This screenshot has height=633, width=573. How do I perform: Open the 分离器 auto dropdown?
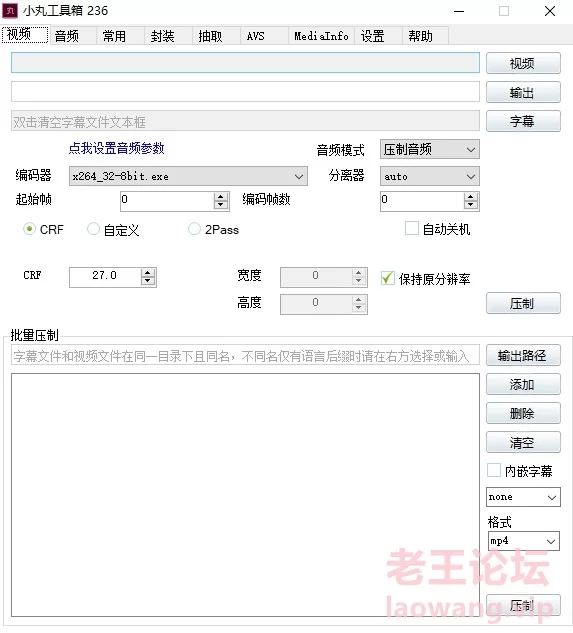430,176
